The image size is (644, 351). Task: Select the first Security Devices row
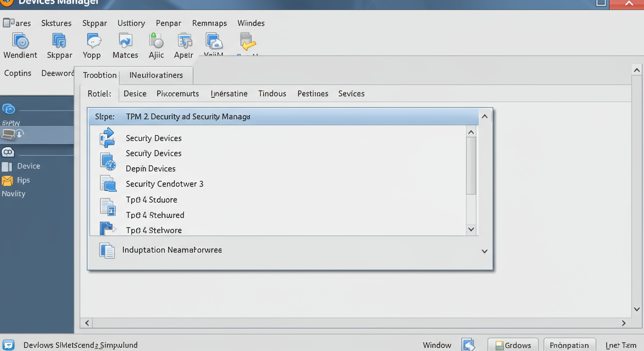tap(154, 138)
